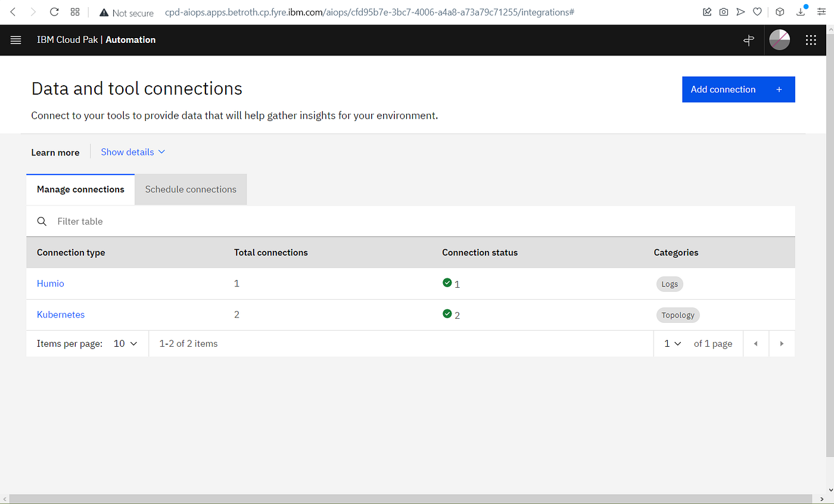Image resolution: width=834 pixels, height=504 pixels.
Task: Open the app switcher grid icon
Action: (x=811, y=40)
